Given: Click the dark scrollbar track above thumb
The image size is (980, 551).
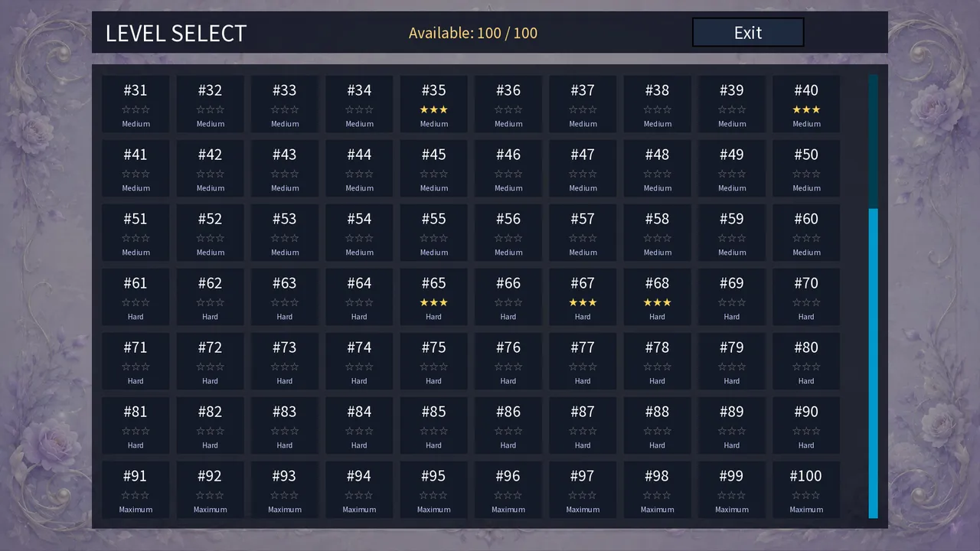Looking at the screenshot, I should 873,141.
